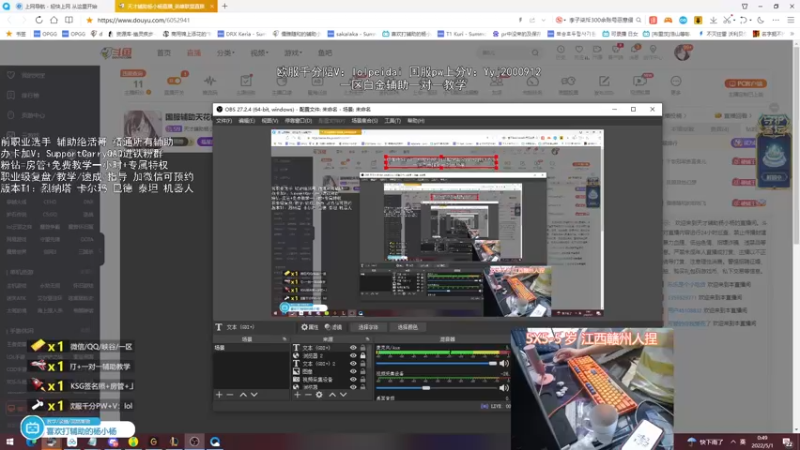The height and width of the screenshot is (450, 800).
Task: Click the webcam keyboard thumbnail overlay
Action: coord(592,389)
